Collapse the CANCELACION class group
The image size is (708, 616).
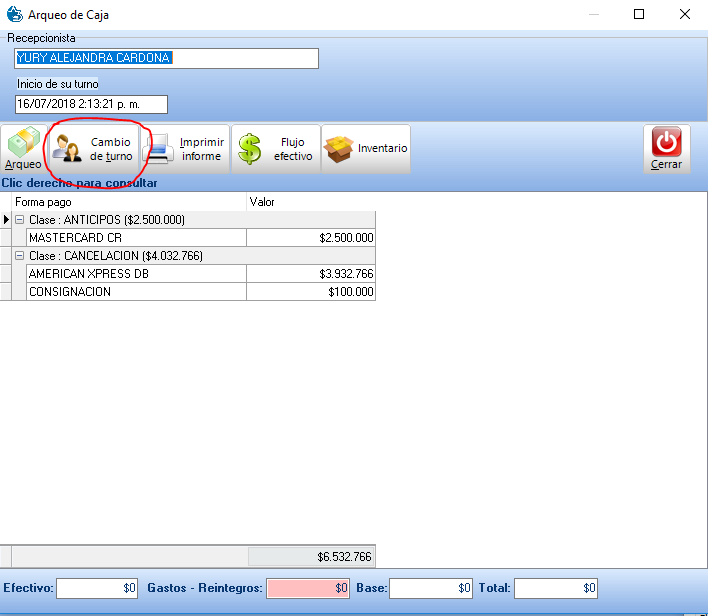coord(19,256)
